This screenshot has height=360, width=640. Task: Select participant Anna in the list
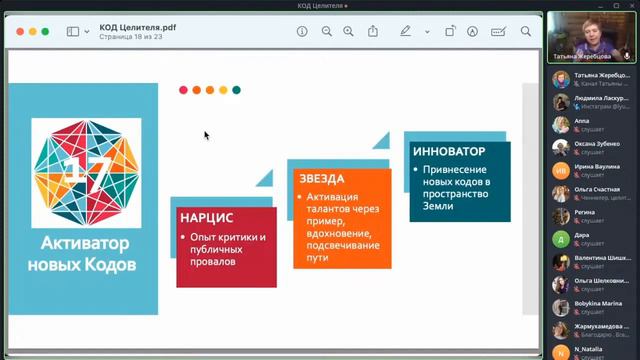coord(592,125)
